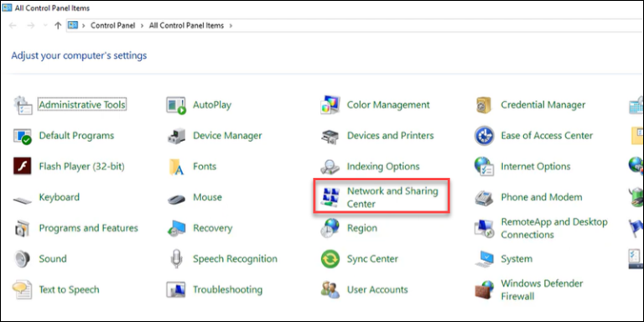Open the Credential Manager link
The image size is (644, 322).
coord(543,105)
